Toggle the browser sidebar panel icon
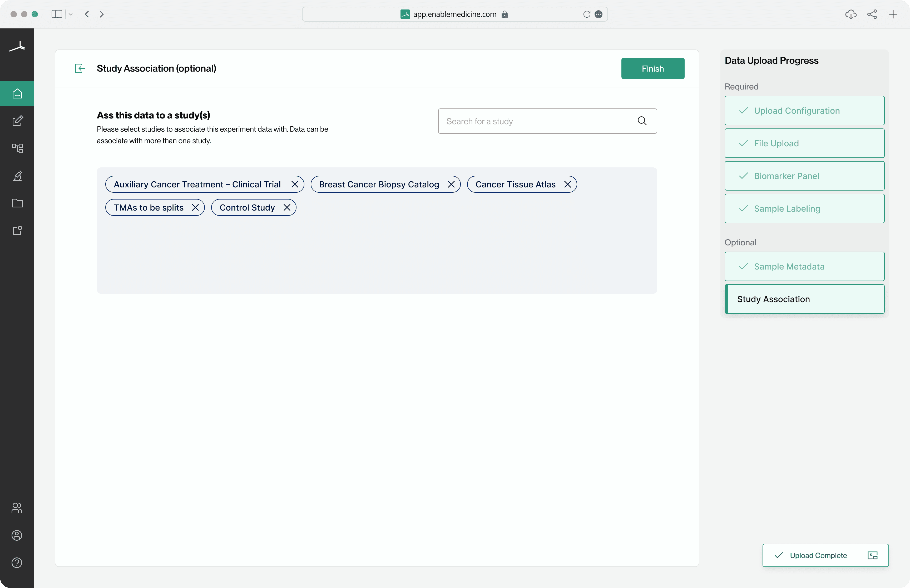The width and height of the screenshot is (910, 588). pyautogui.click(x=57, y=14)
